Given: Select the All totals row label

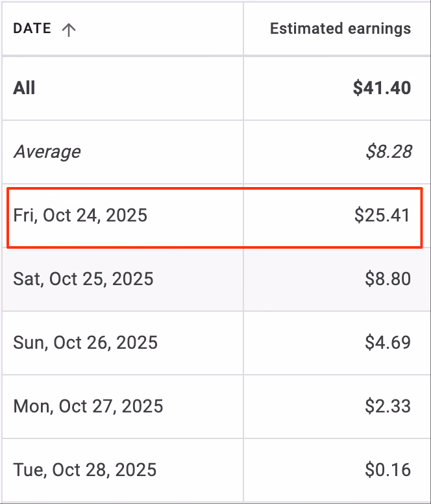Looking at the screenshot, I should [x=24, y=88].
